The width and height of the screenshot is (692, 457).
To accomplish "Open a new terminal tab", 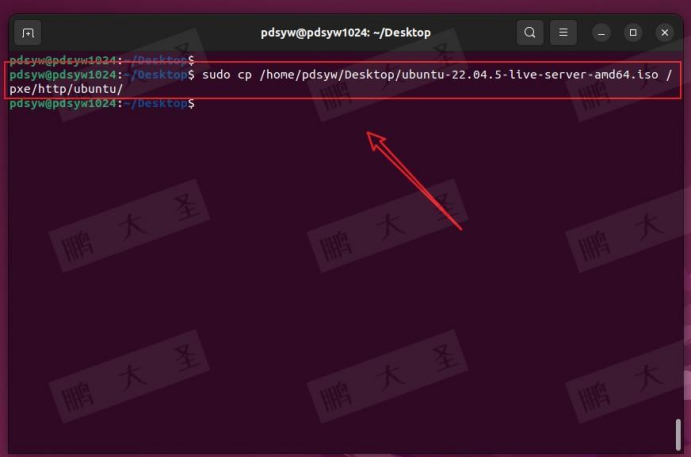I will pos(28,33).
